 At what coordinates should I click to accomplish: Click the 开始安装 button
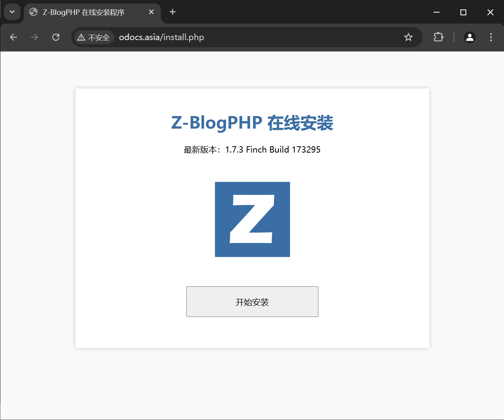[252, 302]
